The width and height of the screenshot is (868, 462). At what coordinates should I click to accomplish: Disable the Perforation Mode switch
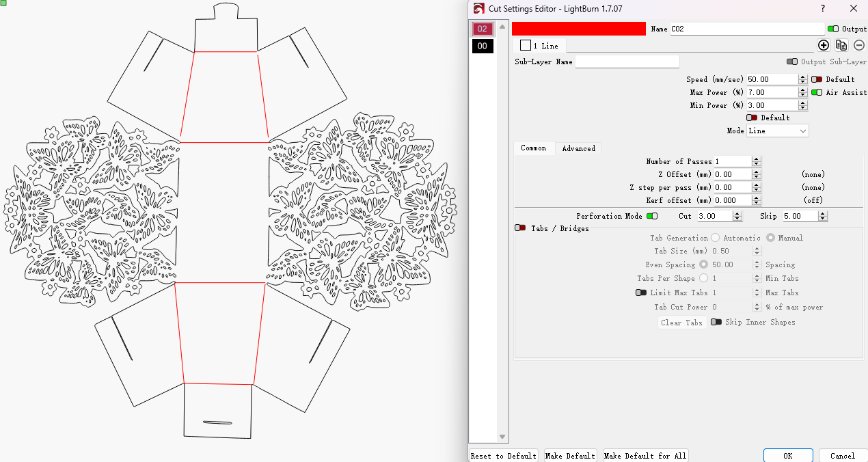pyautogui.click(x=652, y=216)
